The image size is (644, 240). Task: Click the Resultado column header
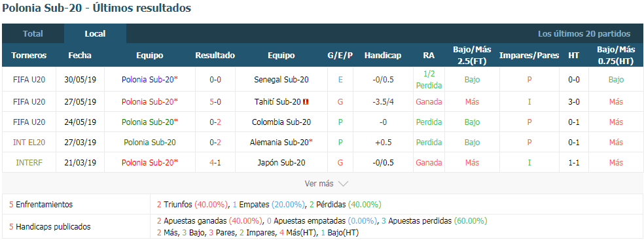coord(215,56)
